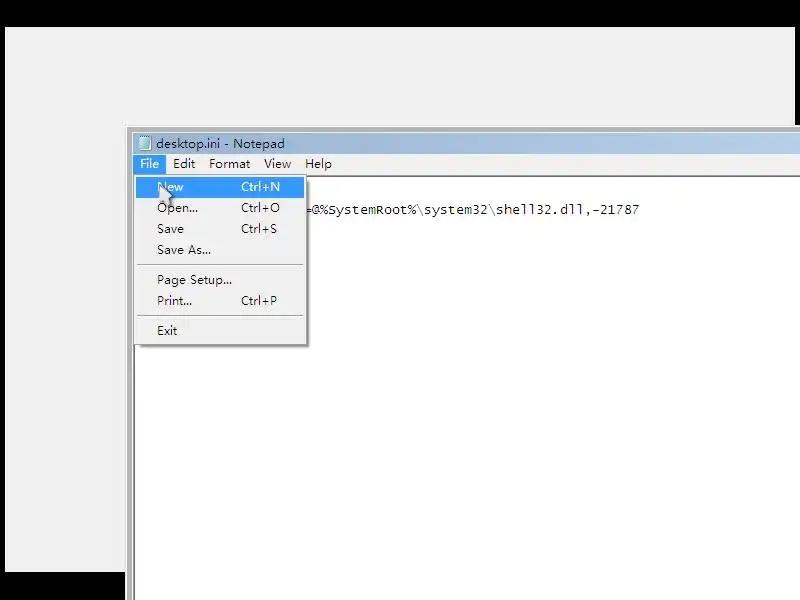Open the File menu
Viewport: 800px width, 600px height.
[149, 164]
